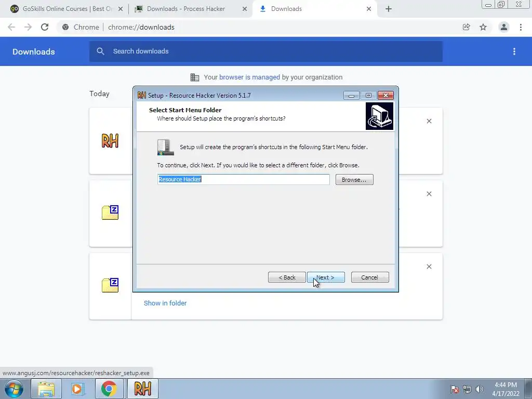Click Next in the Resource Hacker setup
This screenshot has width=532, height=399.
click(326, 277)
